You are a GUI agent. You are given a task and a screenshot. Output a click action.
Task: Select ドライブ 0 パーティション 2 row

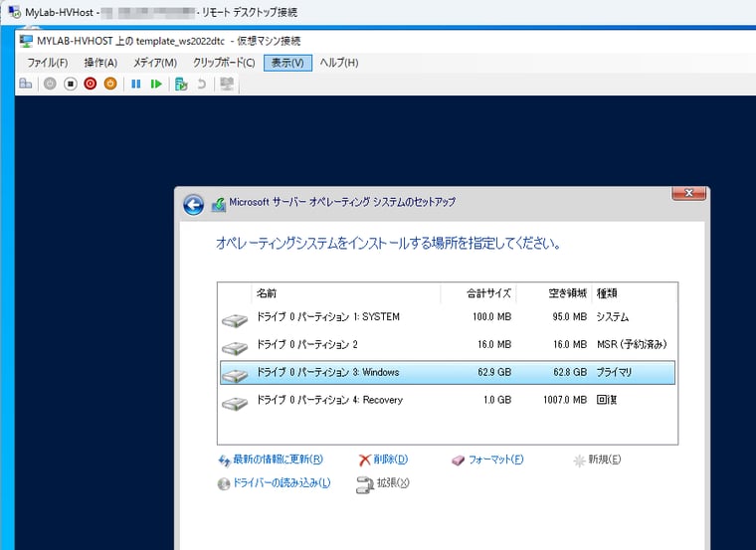coord(448,345)
